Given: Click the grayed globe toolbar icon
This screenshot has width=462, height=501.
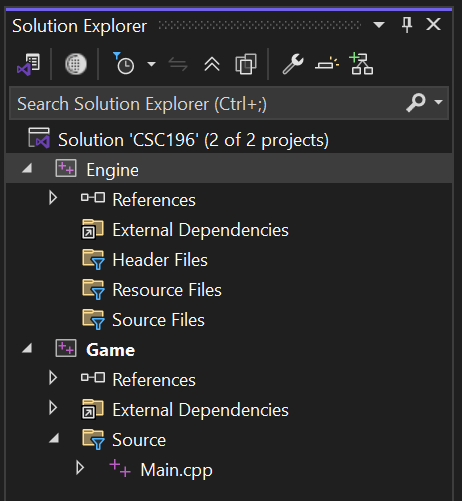Looking at the screenshot, I should click(x=76, y=64).
